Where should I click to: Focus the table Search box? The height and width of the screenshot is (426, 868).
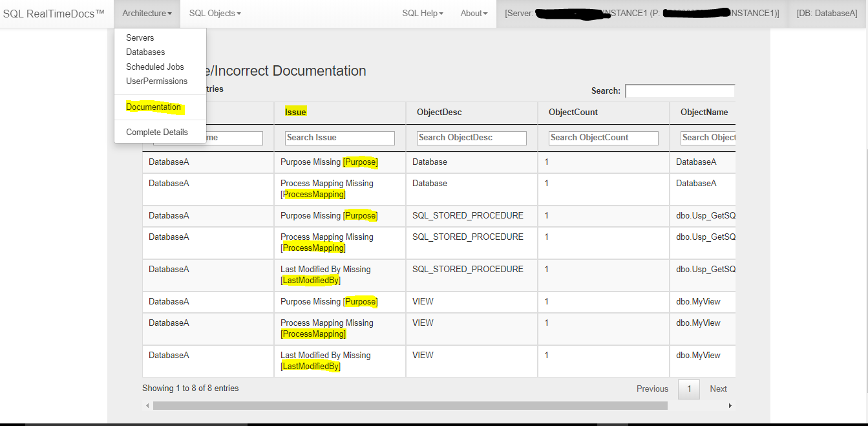click(680, 91)
